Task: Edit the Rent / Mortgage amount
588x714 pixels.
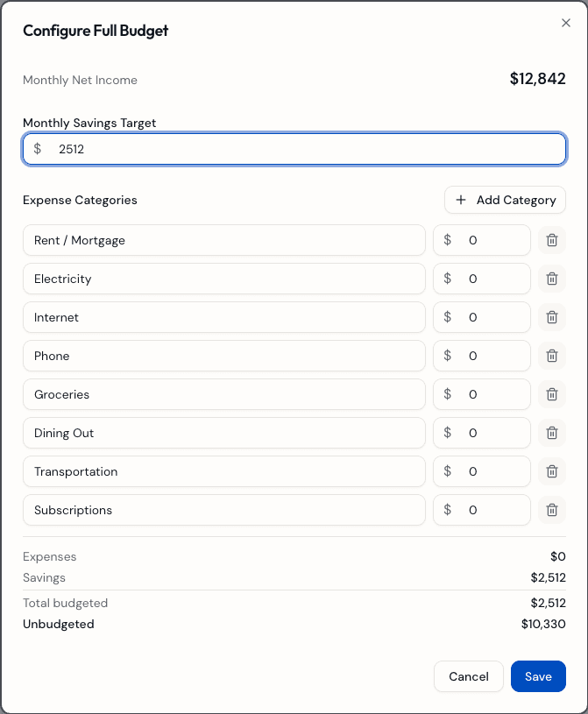Action: (491, 240)
